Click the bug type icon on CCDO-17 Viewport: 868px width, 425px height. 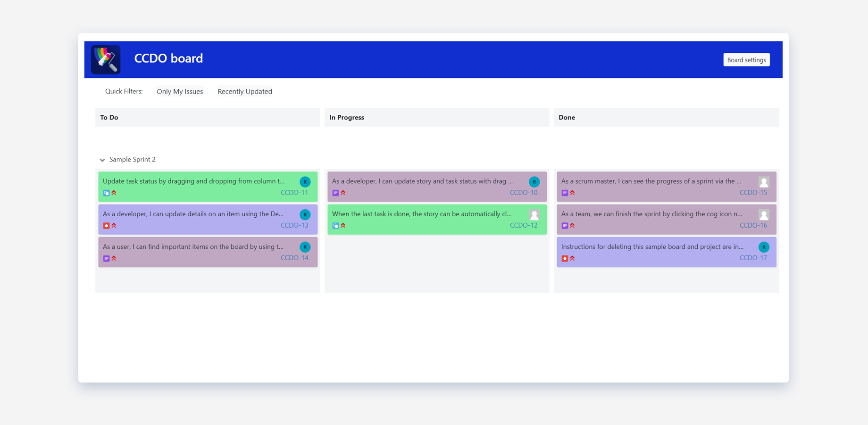pos(565,258)
